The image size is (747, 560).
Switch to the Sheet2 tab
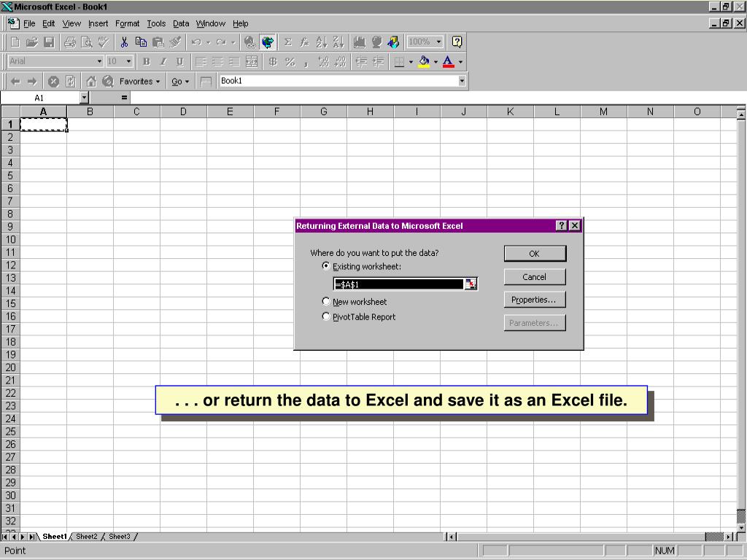pyautogui.click(x=86, y=537)
